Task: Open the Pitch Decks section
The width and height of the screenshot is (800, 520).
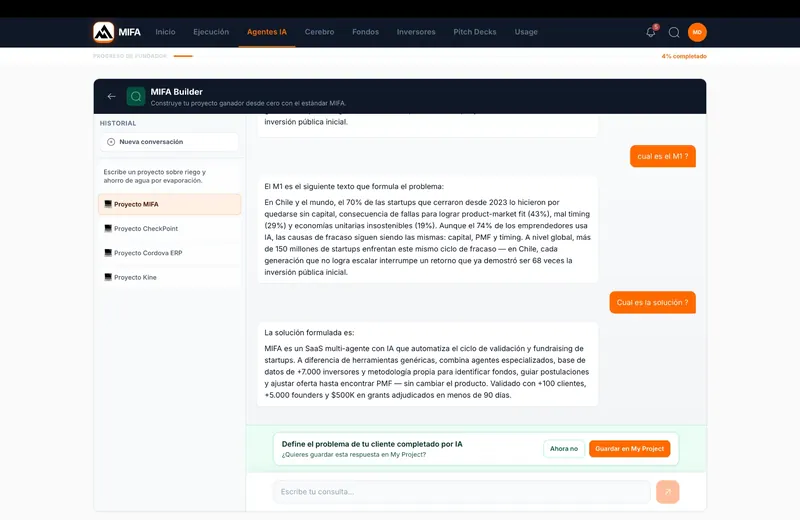Action: click(475, 32)
